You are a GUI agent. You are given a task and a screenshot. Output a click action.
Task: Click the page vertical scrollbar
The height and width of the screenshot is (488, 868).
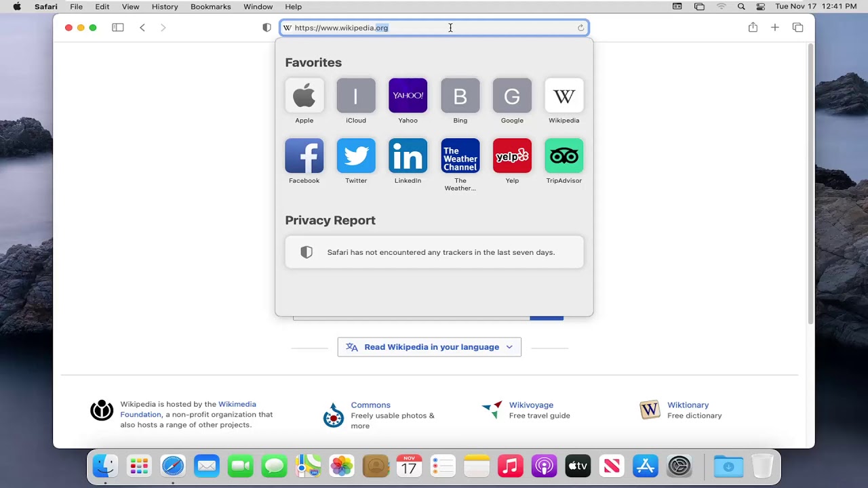coord(810,184)
